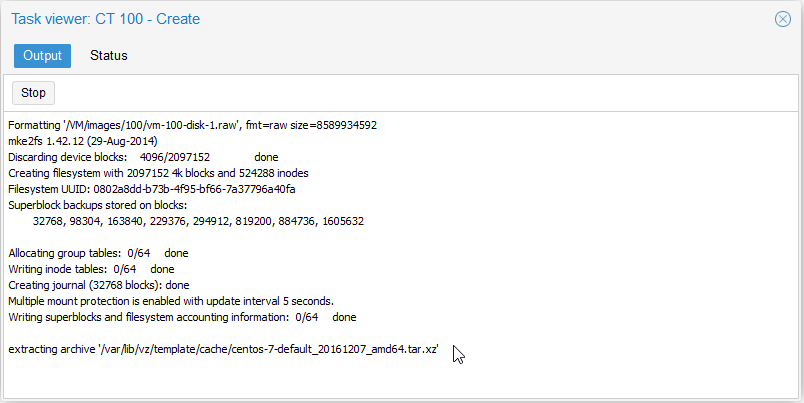Click the 'Writing superblocks and filesystem accounting' line
This screenshot has width=804, height=403.
pos(183,317)
